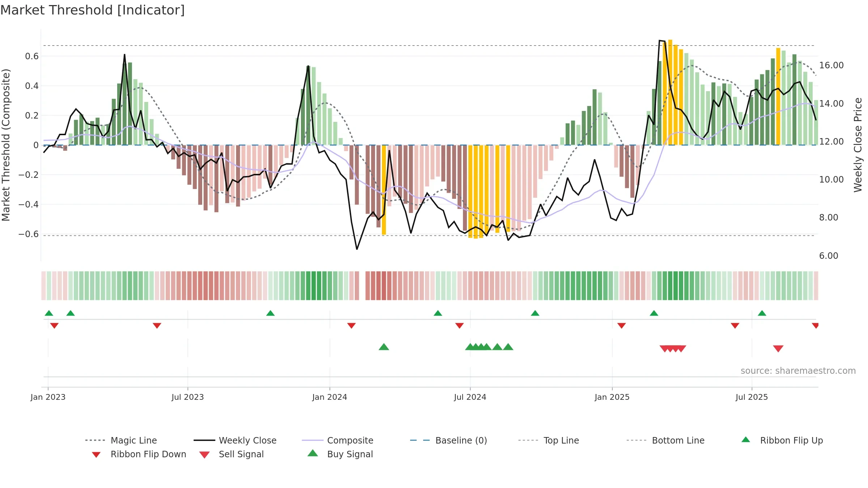This screenshot has width=868, height=488.
Task: Select the Jan 2025 x-axis label
Action: tap(612, 397)
